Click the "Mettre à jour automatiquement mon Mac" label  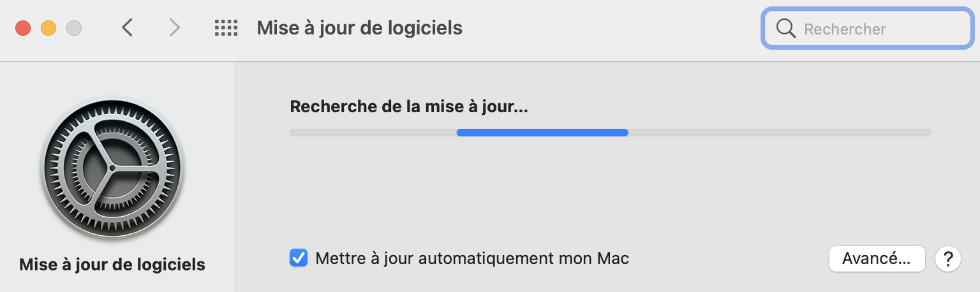(x=472, y=258)
